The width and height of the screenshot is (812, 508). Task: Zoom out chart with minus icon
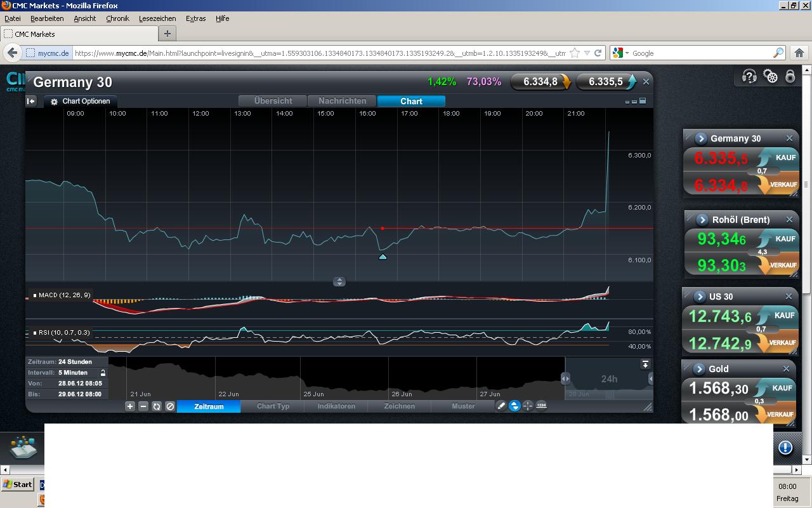pyautogui.click(x=143, y=406)
